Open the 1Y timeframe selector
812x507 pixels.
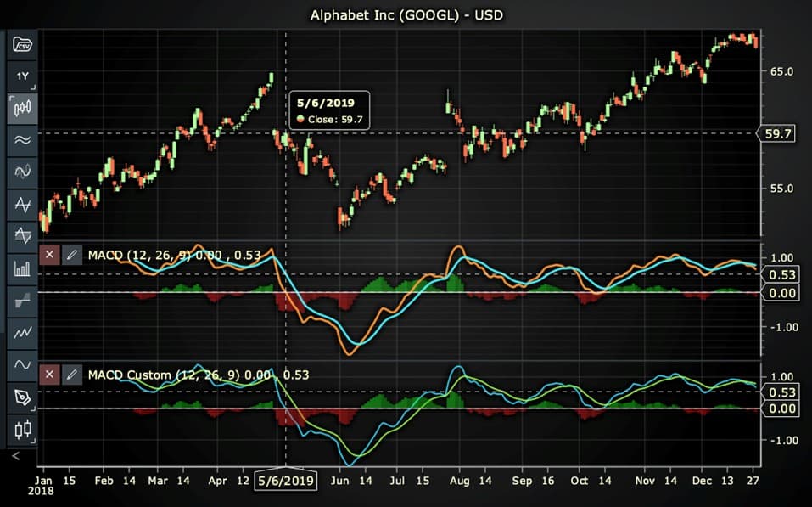[x=21, y=76]
